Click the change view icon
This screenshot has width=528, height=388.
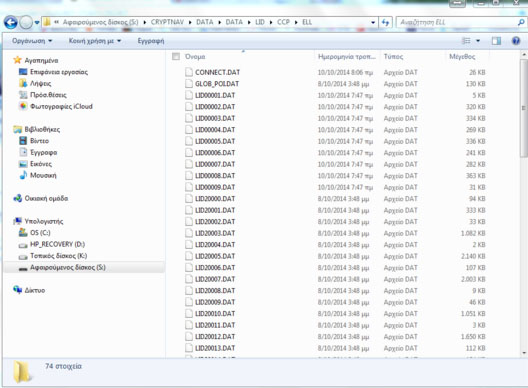(x=466, y=41)
